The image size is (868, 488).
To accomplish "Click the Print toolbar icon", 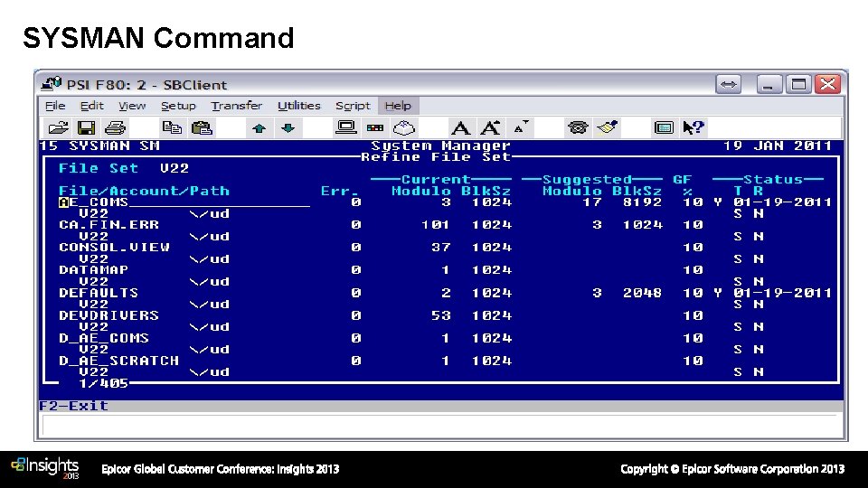I will (x=115, y=127).
